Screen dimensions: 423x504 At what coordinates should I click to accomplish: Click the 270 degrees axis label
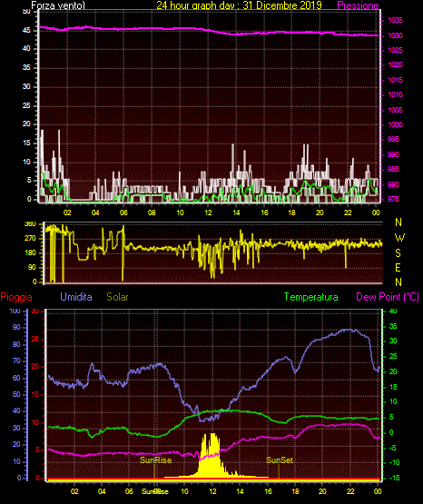coord(31,239)
